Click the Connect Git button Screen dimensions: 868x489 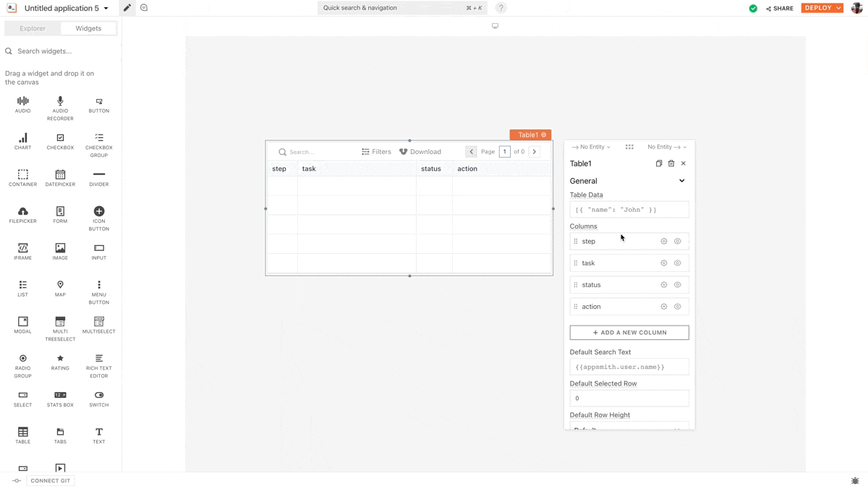50,480
